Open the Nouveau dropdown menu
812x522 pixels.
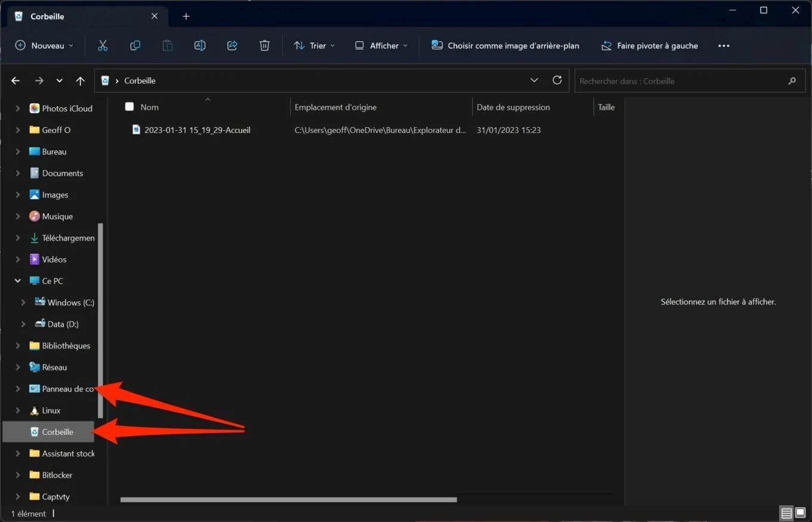tap(44, 45)
